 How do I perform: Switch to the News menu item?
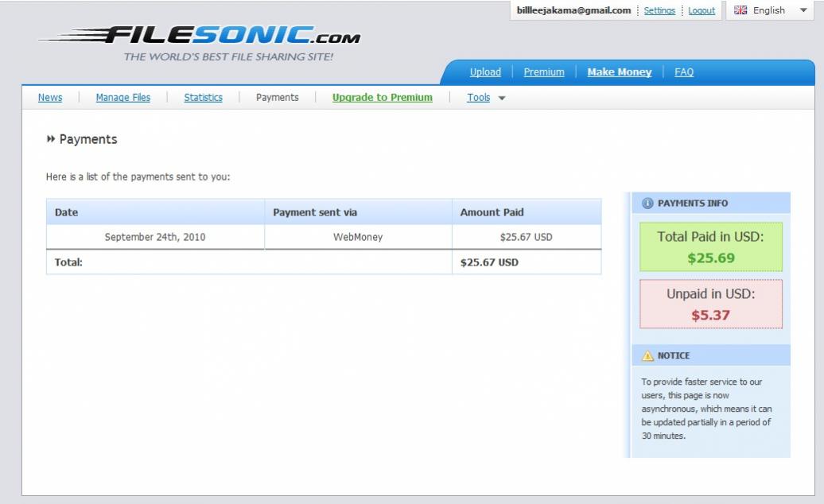pyautogui.click(x=50, y=98)
